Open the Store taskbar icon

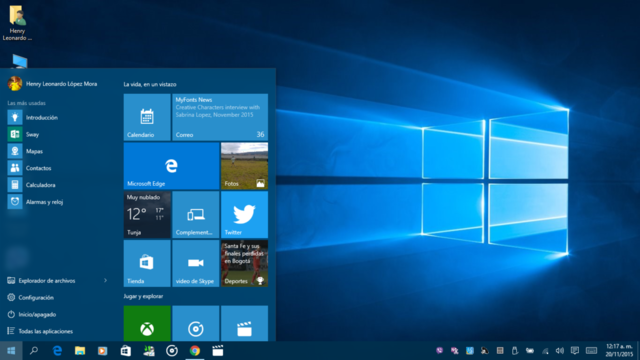pyautogui.click(x=126, y=351)
